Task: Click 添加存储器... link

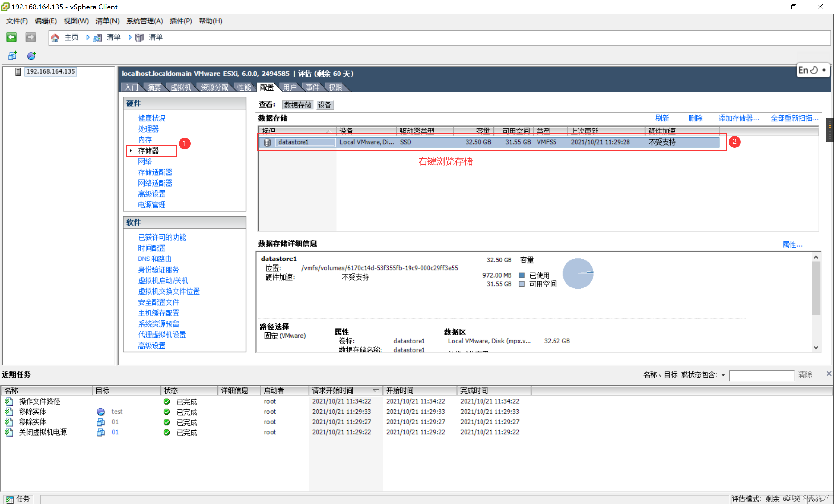Action: [x=738, y=118]
